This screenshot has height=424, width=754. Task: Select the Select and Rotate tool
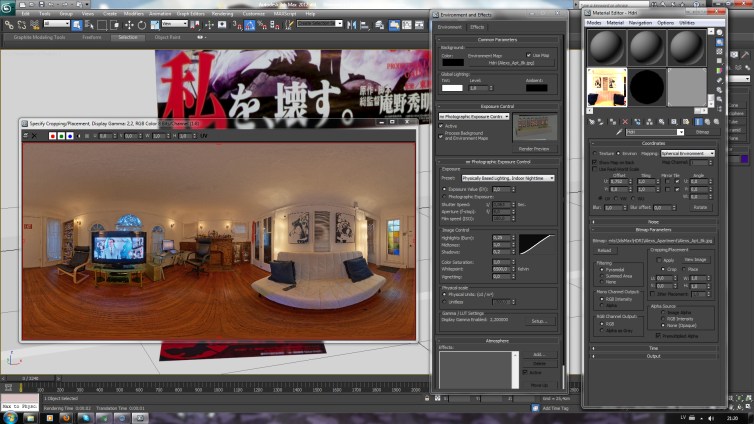(140, 23)
